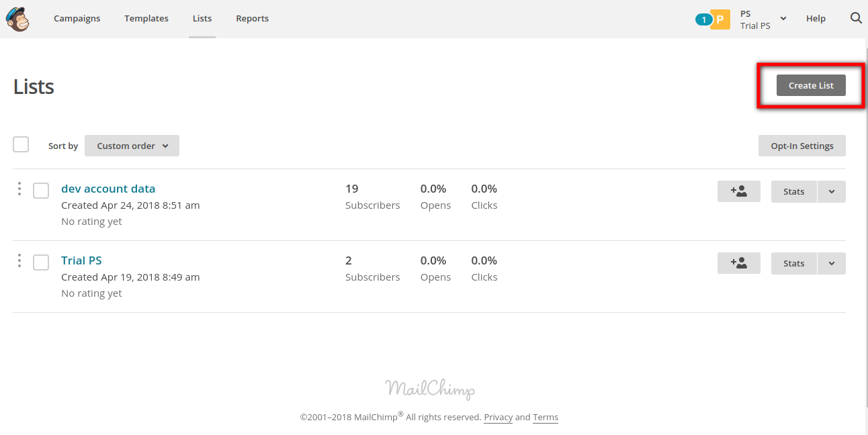This screenshot has height=435, width=868.
Task: Check the Trial PS list checkbox
Action: (41, 262)
